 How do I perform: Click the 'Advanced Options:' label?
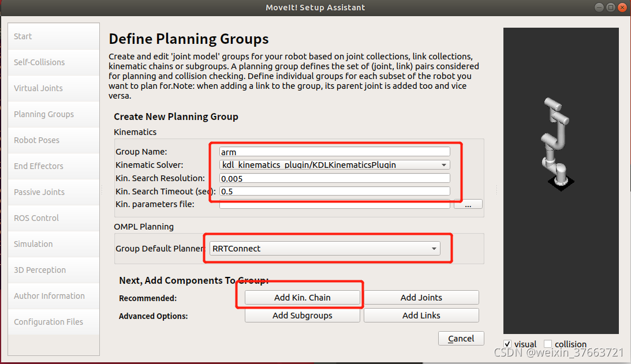click(154, 316)
